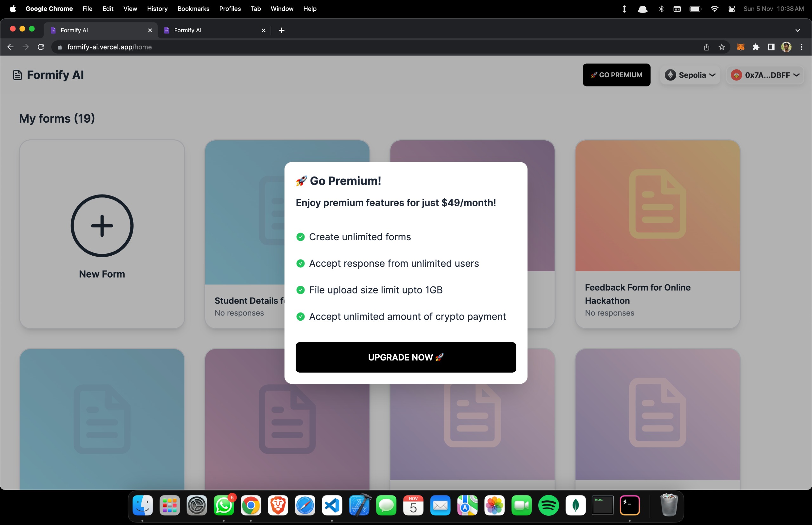The width and height of the screenshot is (812, 525).
Task: Click the MetaMask fox extension icon
Action: (740, 47)
